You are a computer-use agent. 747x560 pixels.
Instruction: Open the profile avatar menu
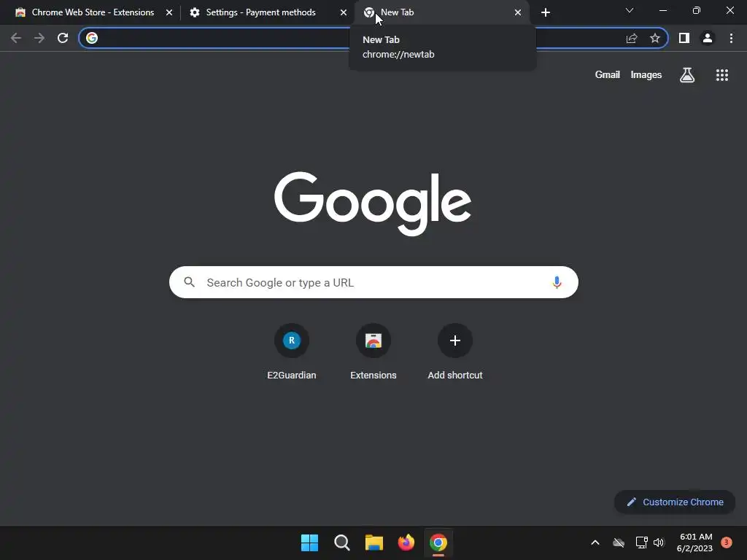coord(708,38)
